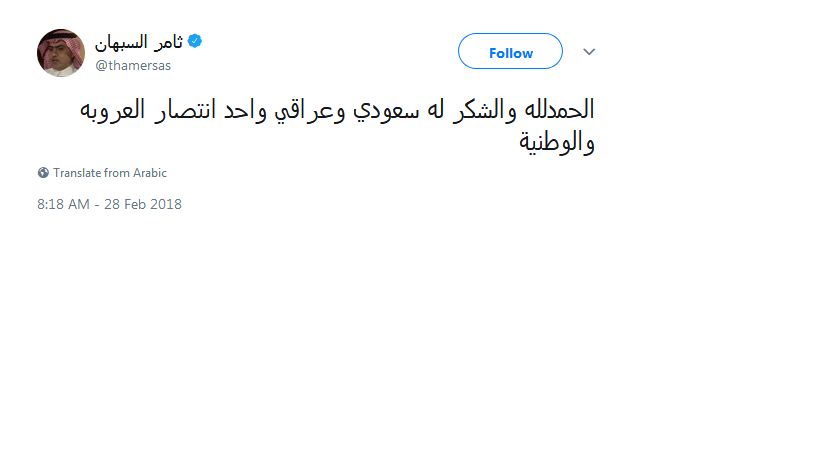This screenshot has width=819, height=460.
Task: Click the tweet word والشكر
Action: click(x=484, y=110)
